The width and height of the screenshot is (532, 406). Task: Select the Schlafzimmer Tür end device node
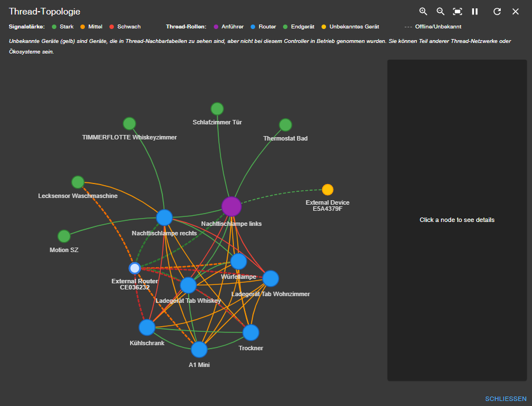tap(217, 109)
